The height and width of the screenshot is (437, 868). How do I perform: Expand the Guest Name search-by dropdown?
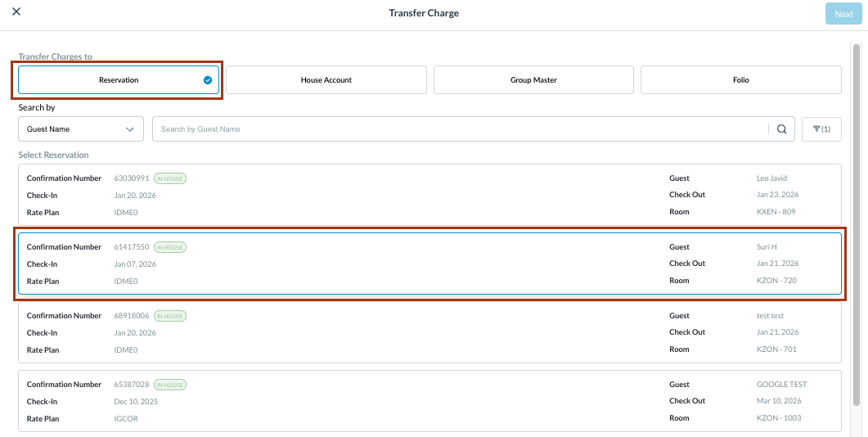pos(80,129)
